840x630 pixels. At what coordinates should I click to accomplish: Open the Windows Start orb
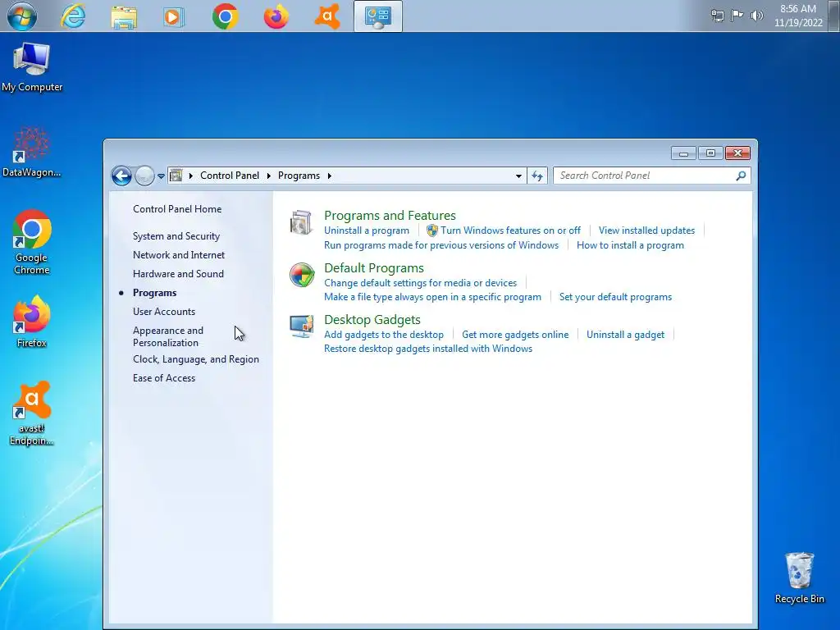click(22, 16)
